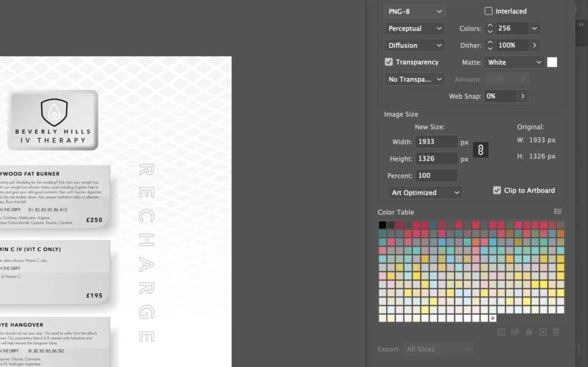Click the Percent input field
This screenshot has width=588, height=367.
(437, 176)
